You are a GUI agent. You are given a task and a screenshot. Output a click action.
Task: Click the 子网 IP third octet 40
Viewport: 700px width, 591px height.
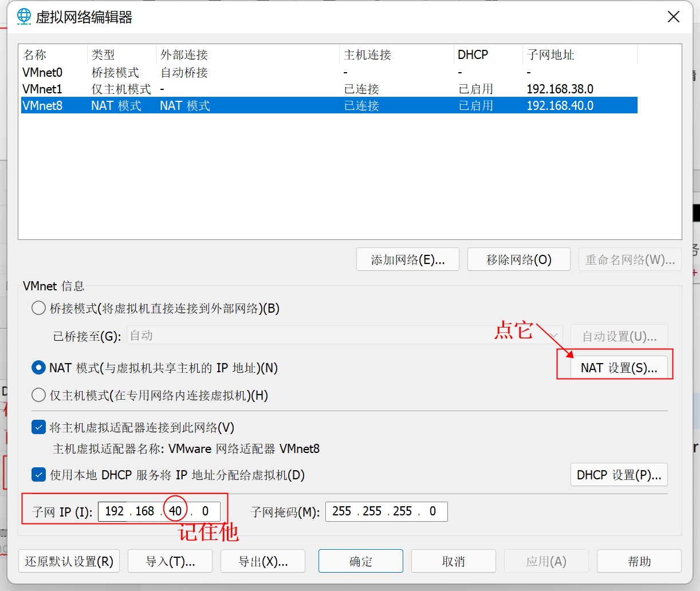175,511
